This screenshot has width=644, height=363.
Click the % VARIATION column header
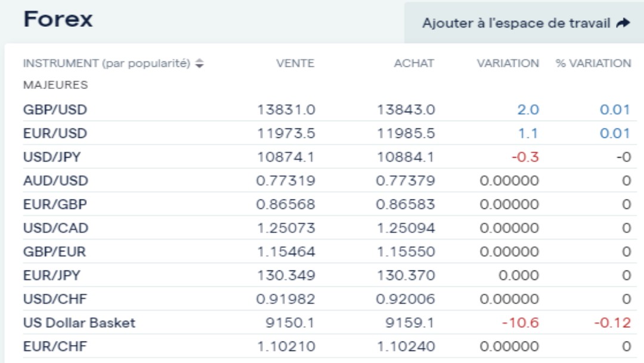[593, 63]
